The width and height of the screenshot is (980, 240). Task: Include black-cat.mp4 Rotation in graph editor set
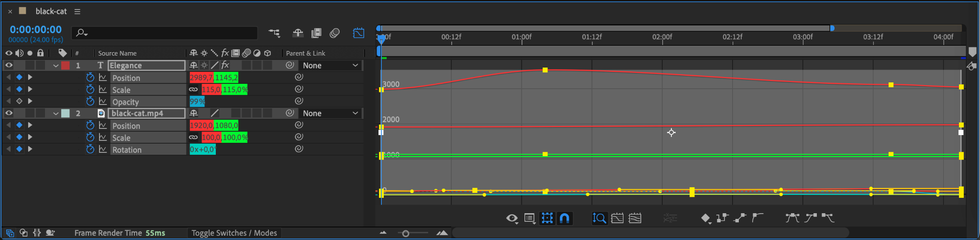tap(102, 149)
